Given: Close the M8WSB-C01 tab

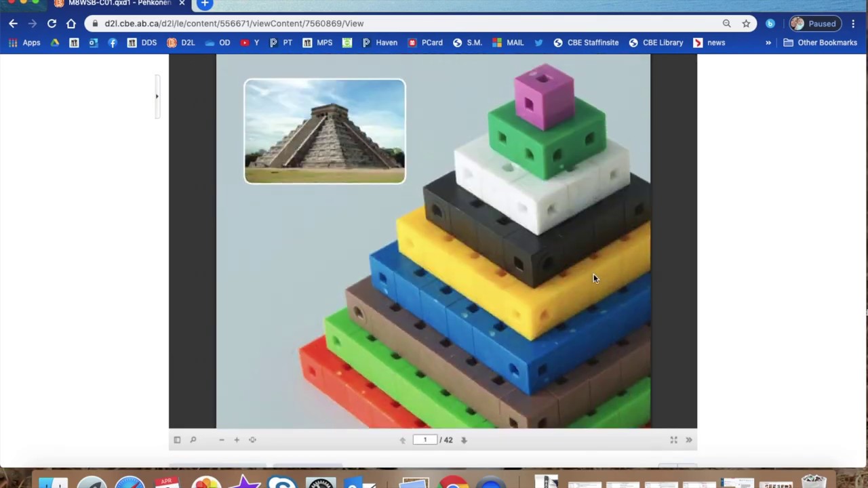Looking at the screenshot, I should [x=182, y=3].
